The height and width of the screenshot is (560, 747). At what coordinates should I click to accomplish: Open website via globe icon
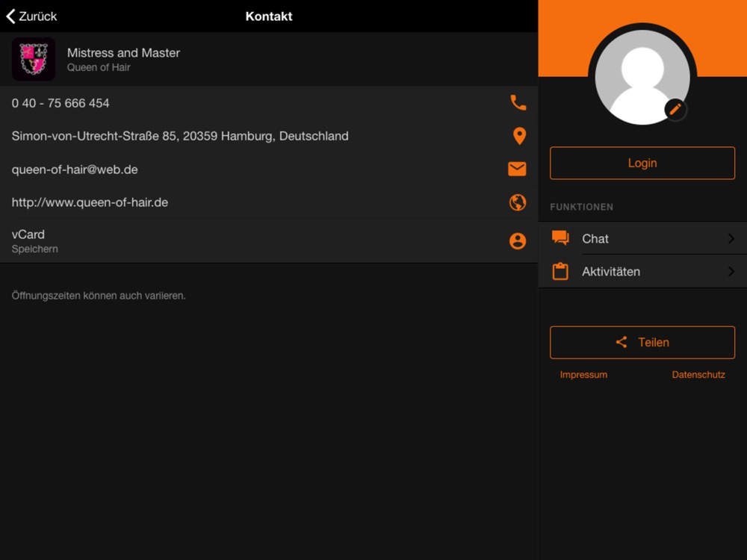[518, 202]
